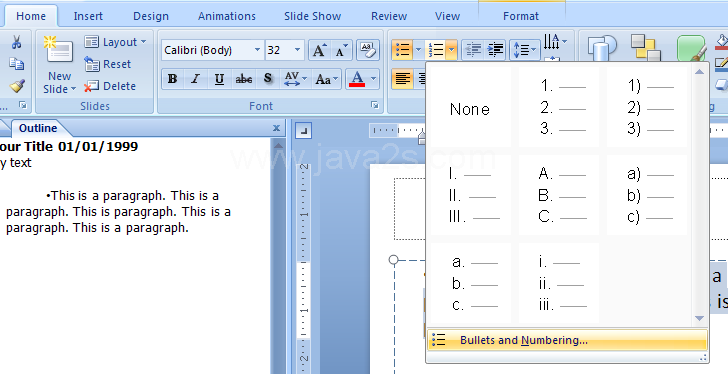Screen dimensions: 728x374
Task: Click the outline title with 01/01/1999
Action: [x=68, y=147]
